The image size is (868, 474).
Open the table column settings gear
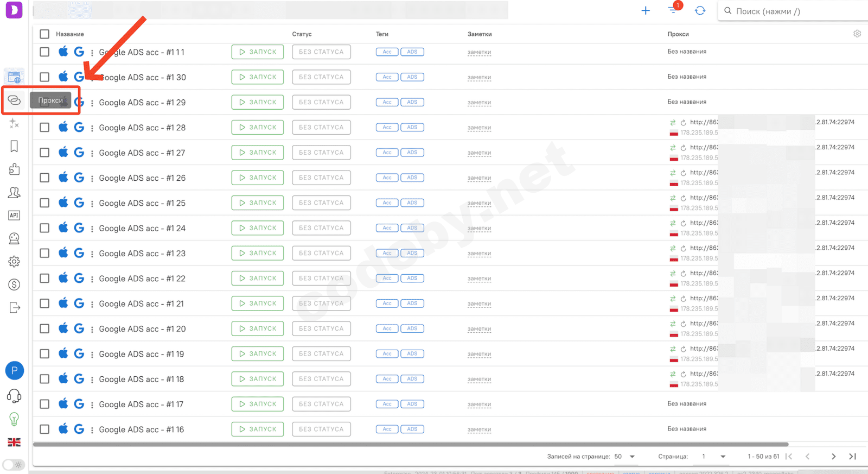click(857, 34)
